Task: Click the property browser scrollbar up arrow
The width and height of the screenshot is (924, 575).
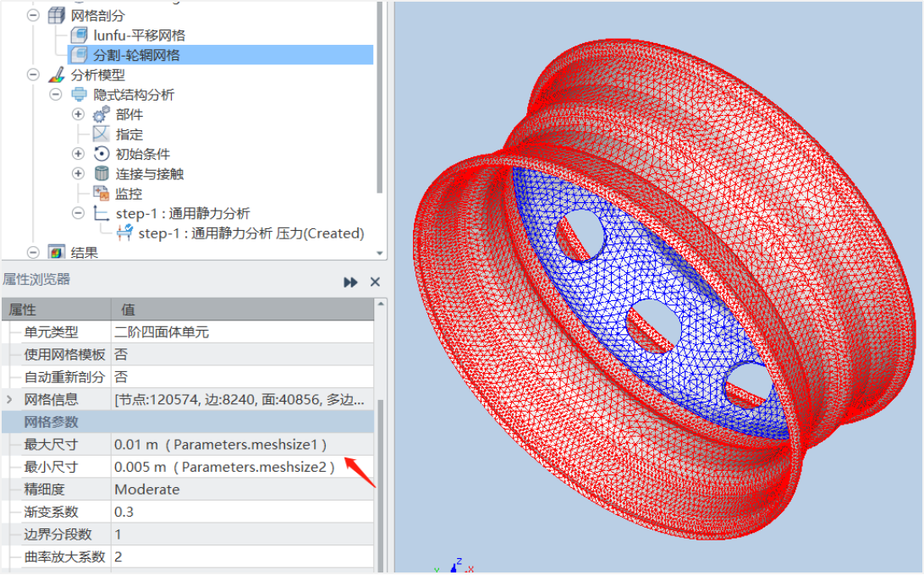Action: point(381,304)
